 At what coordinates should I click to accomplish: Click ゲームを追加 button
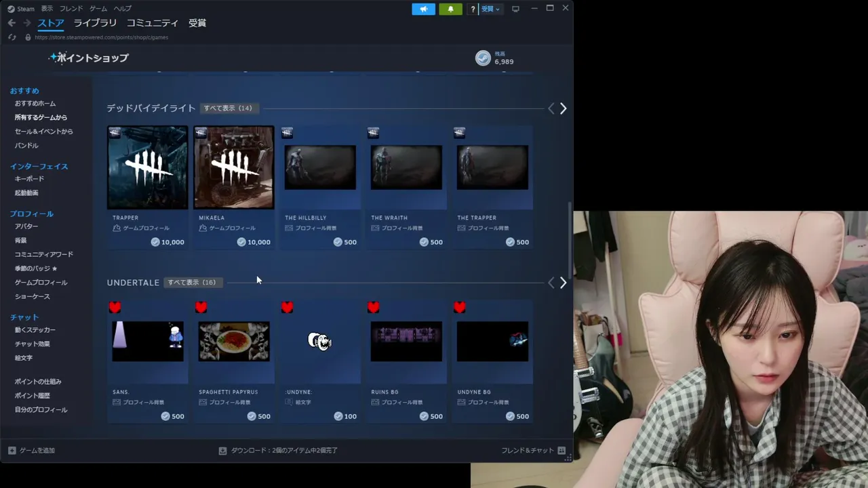(x=31, y=450)
